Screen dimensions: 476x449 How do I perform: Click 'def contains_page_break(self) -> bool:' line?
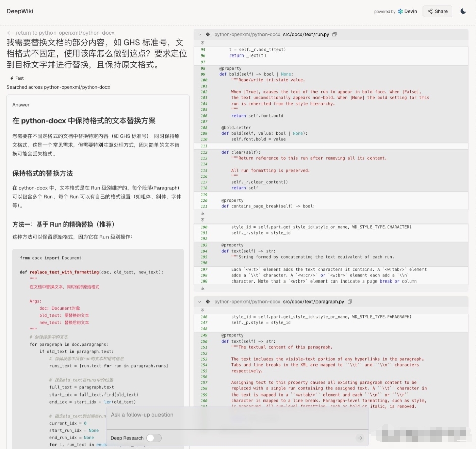point(268,206)
